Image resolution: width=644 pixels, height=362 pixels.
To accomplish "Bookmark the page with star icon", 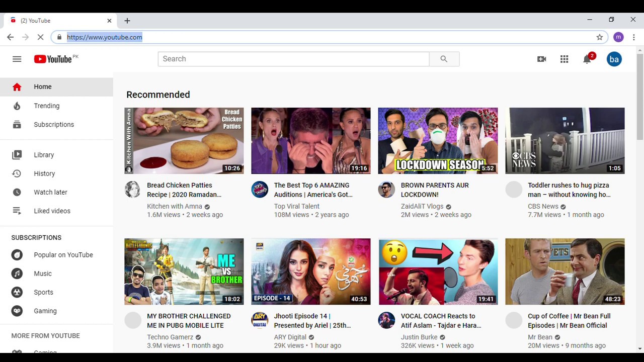I will (600, 37).
